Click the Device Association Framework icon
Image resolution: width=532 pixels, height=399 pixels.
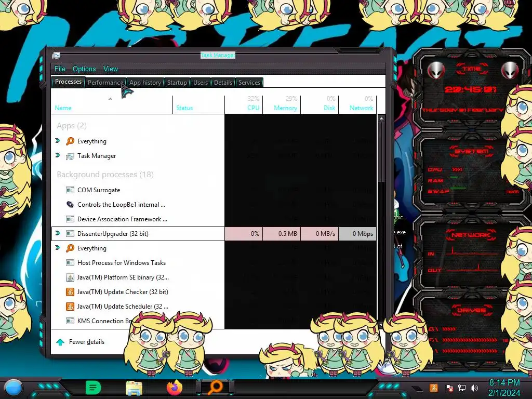pyautogui.click(x=70, y=219)
